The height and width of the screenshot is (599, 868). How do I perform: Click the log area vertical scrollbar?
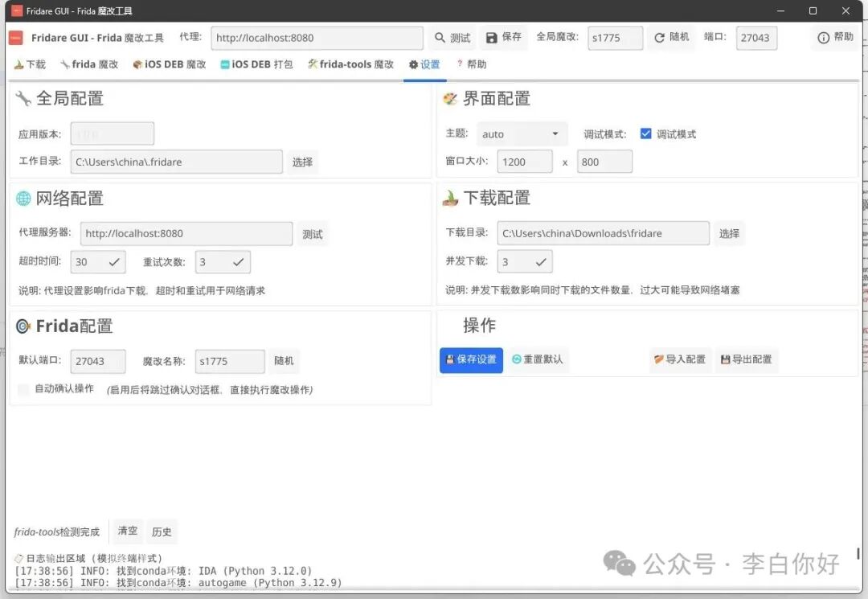(x=858, y=554)
